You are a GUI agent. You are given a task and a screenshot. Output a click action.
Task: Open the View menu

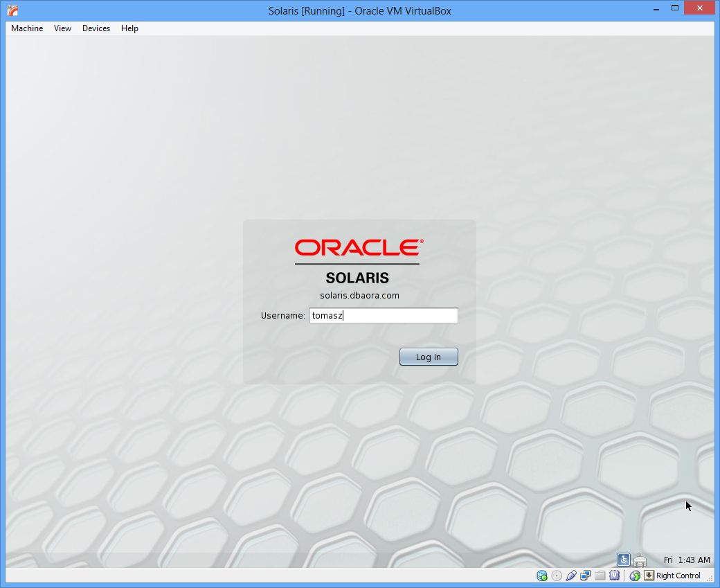pos(62,28)
